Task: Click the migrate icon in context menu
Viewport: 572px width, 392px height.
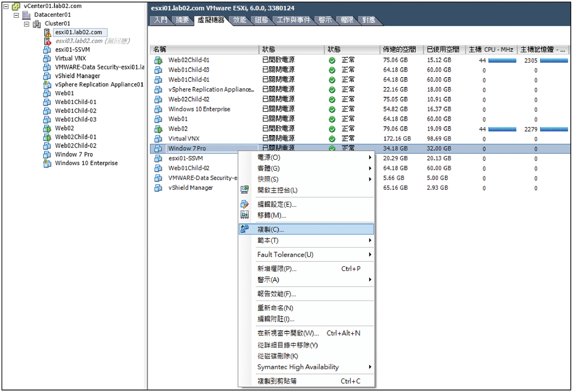Action: tap(245, 215)
